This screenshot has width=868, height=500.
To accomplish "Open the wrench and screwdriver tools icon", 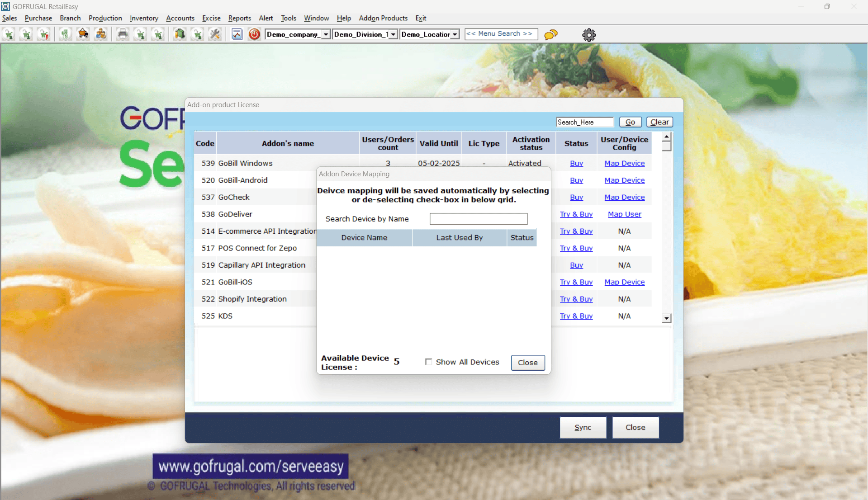I will (x=215, y=34).
